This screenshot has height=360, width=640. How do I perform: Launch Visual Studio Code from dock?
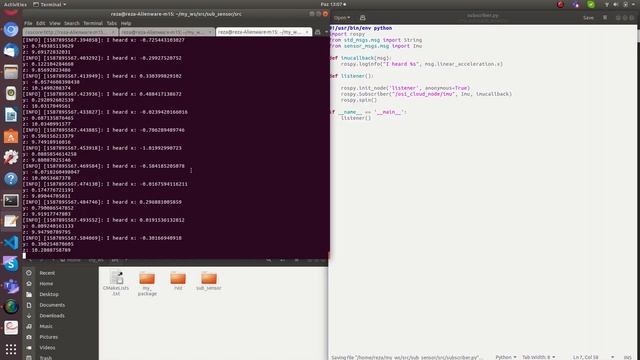tap(11, 243)
